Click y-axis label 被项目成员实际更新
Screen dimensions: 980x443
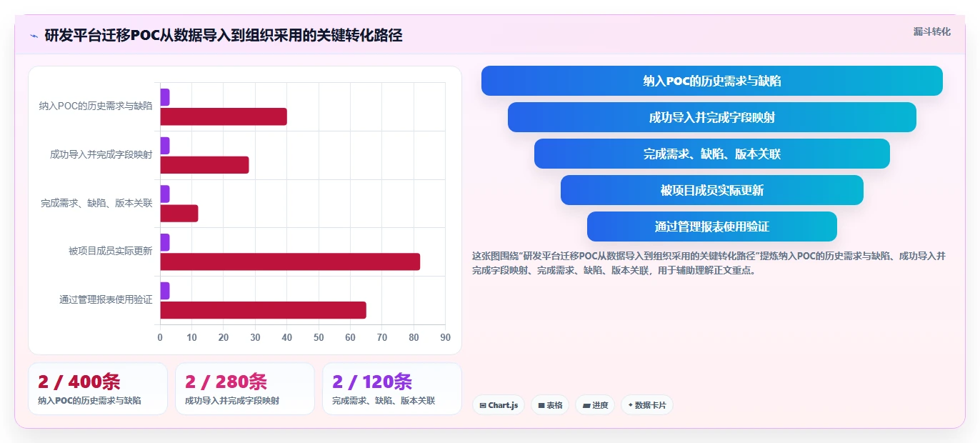click(111, 251)
